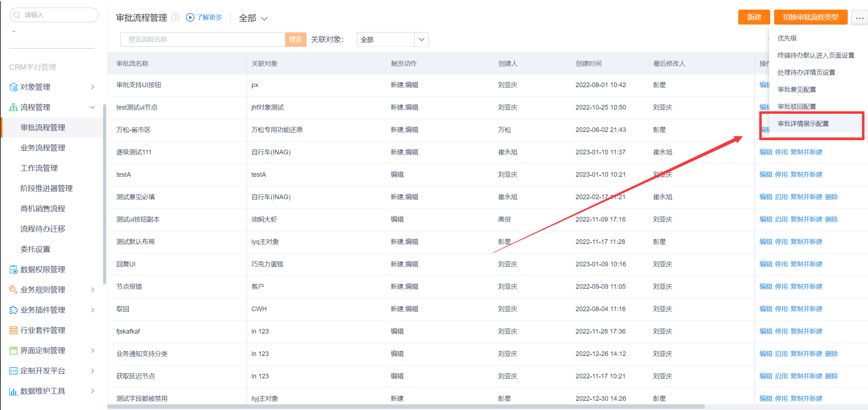This screenshot has width=868, height=410.
Task: Click the 巧克力蛋糕 related object cell
Action: coord(267,264)
